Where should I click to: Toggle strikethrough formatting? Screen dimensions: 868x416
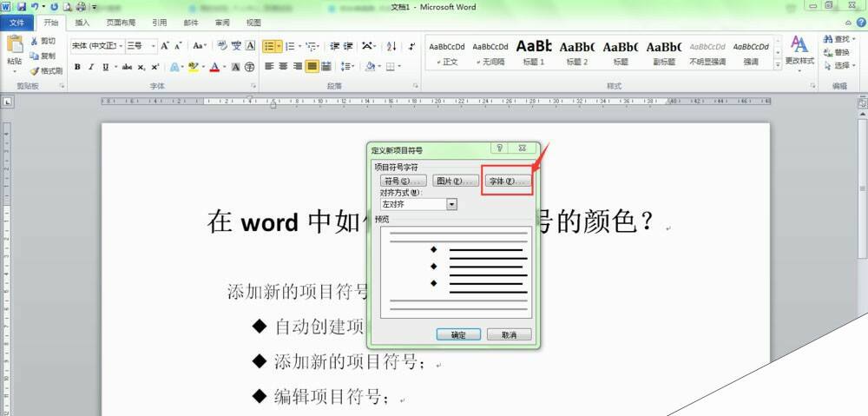tap(128, 67)
